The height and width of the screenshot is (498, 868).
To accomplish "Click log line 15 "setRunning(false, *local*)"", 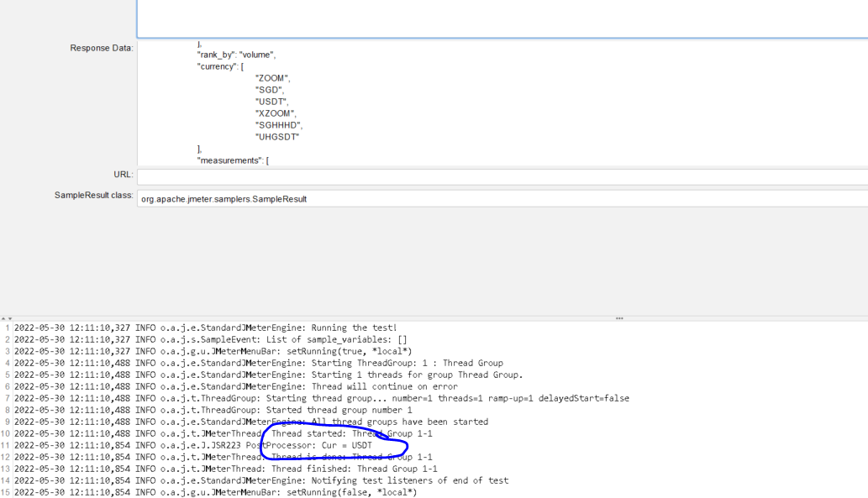I will [x=215, y=492].
